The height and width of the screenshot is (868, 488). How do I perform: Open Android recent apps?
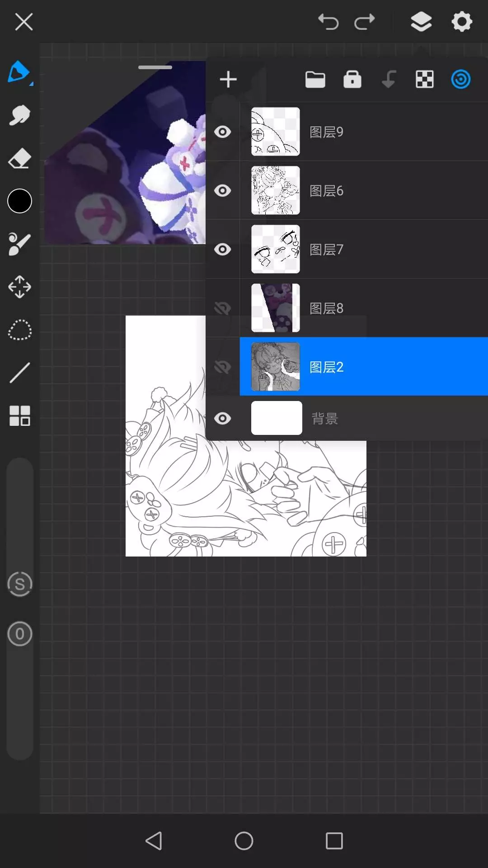[334, 841]
